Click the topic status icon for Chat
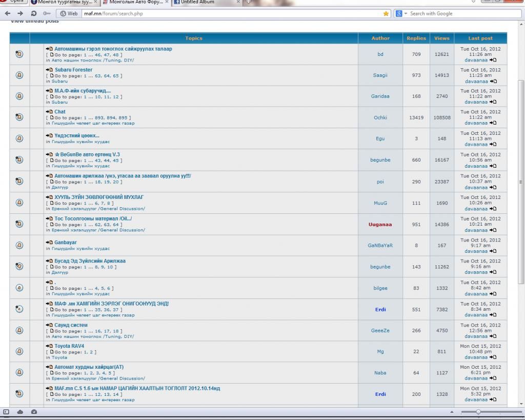The image size is (525, 420). [x=19, y=117]
